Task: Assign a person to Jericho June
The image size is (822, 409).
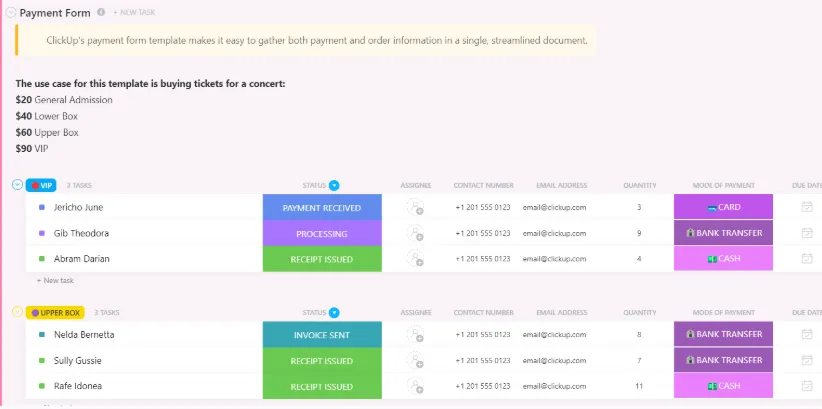Action: coord(415,207)
